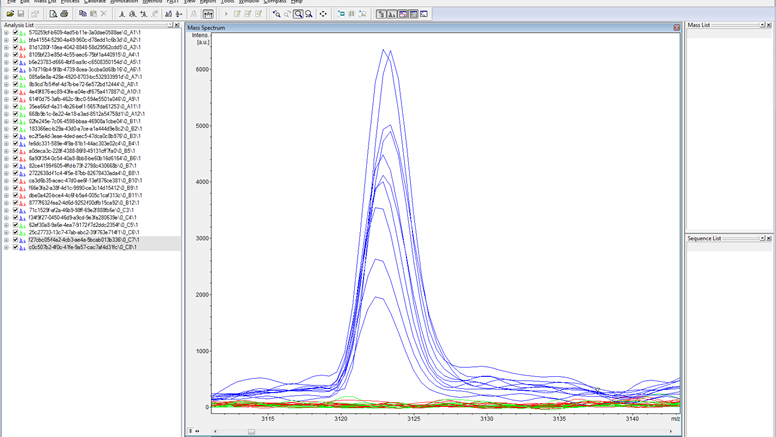Toggle the grid lines toolbar icon

pos(351,14)
